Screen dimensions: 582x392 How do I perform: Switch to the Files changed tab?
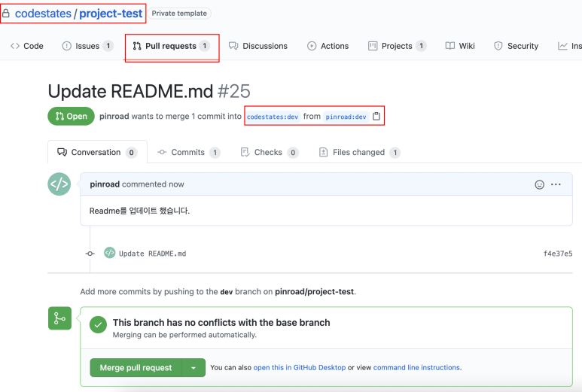pyautogui.click(x=359, y=153)
